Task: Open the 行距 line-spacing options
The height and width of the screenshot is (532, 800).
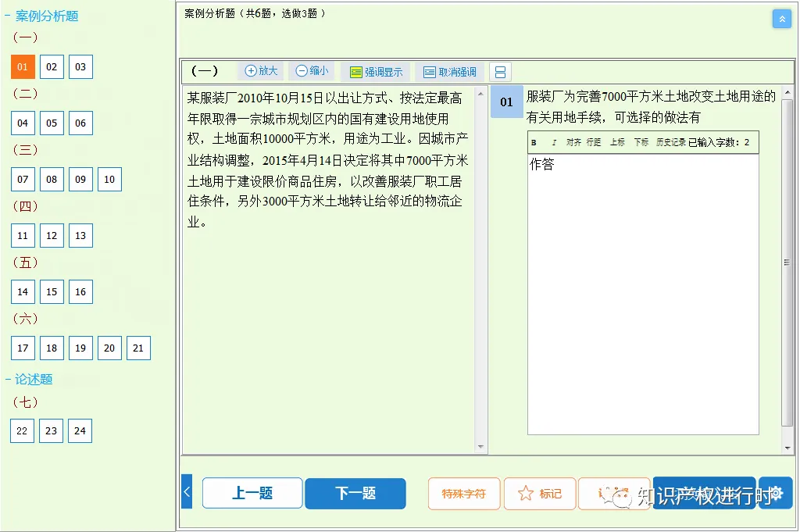Action: point(592,142)
